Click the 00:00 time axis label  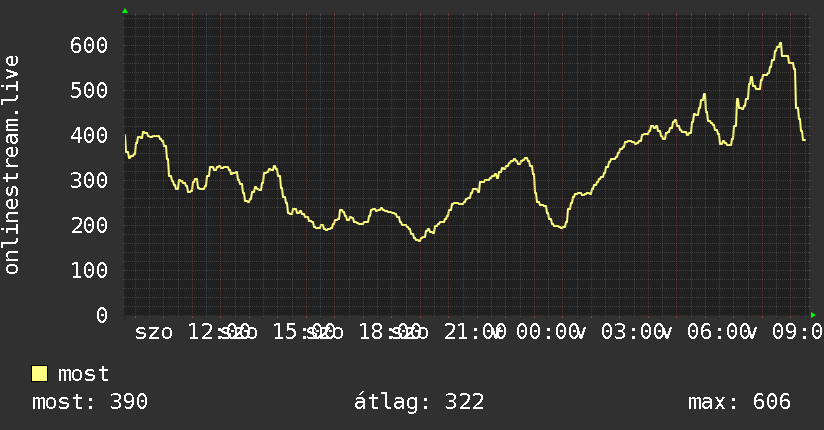pos(547,332)
